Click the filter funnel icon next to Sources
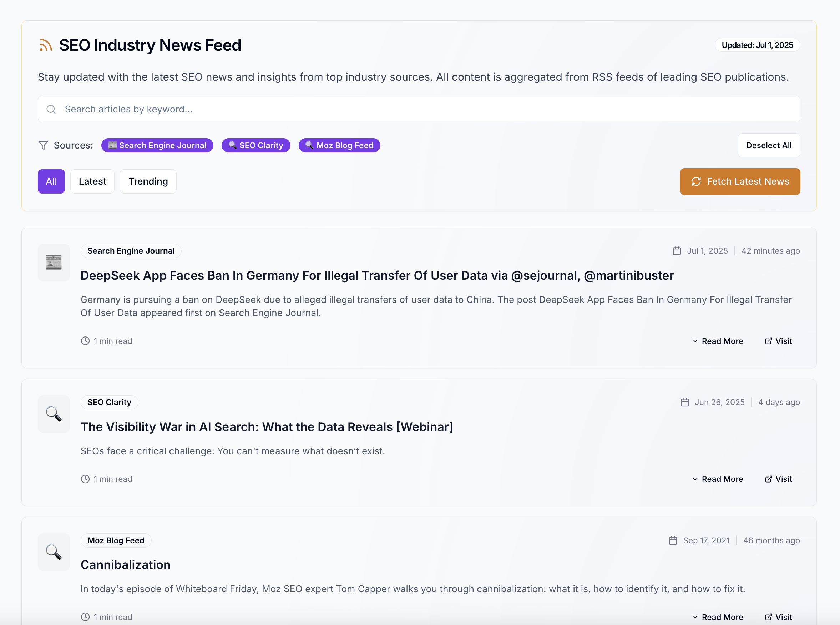This screenshot has height=625, width=840. [43, 145]
